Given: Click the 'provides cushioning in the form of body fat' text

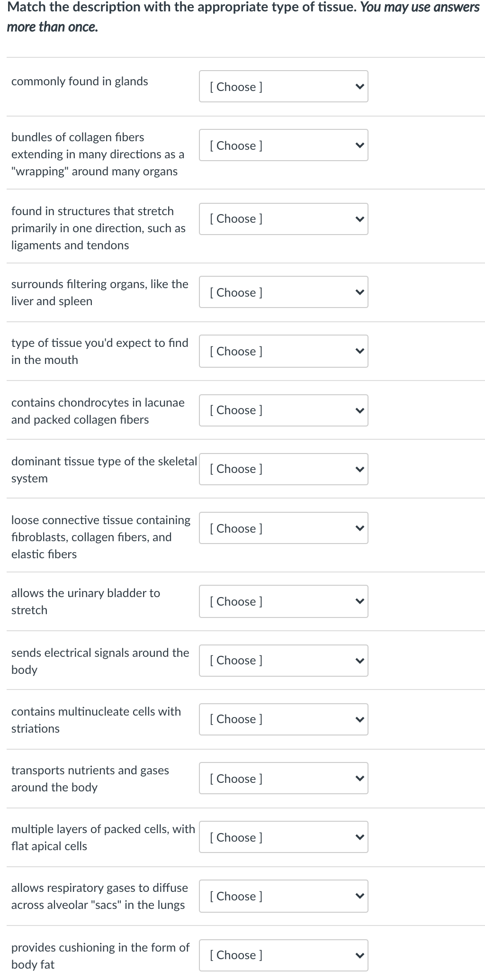Looking at the screenshot, I should [100, 956].
